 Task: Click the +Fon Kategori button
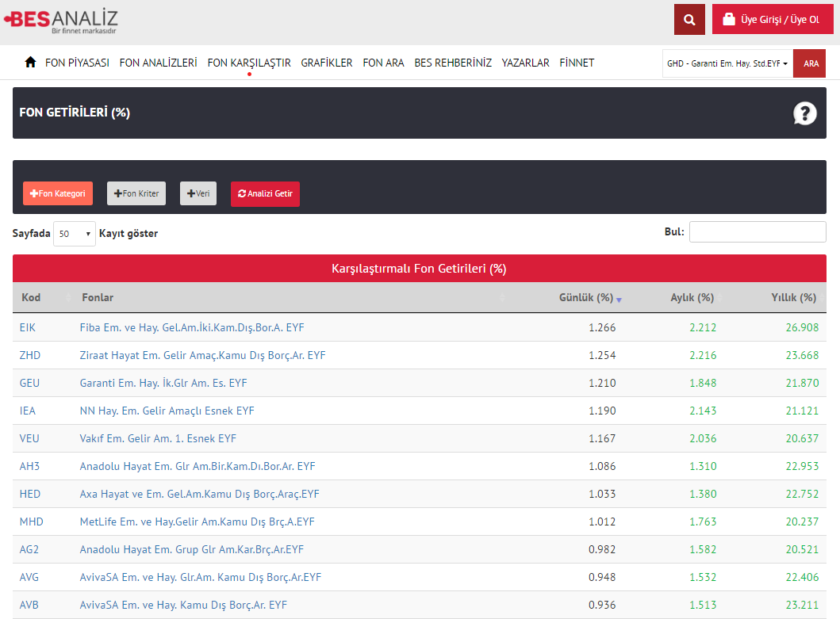click(58, 193)
